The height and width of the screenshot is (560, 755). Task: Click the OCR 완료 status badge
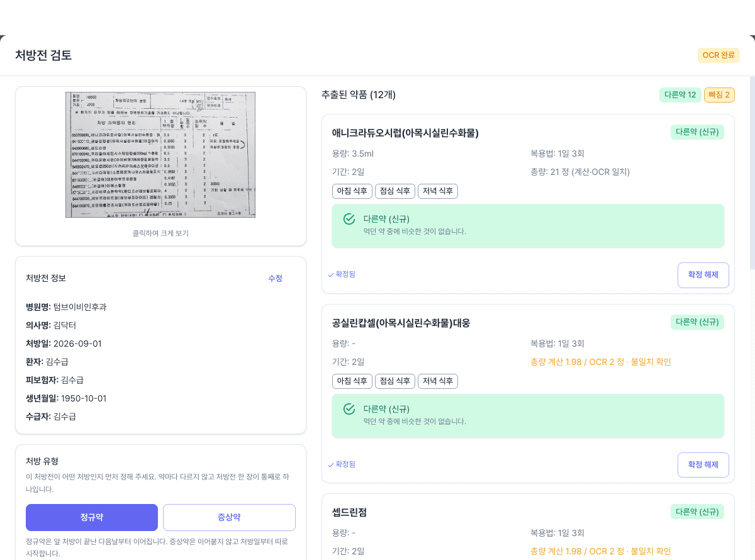(x=719, y=55)
